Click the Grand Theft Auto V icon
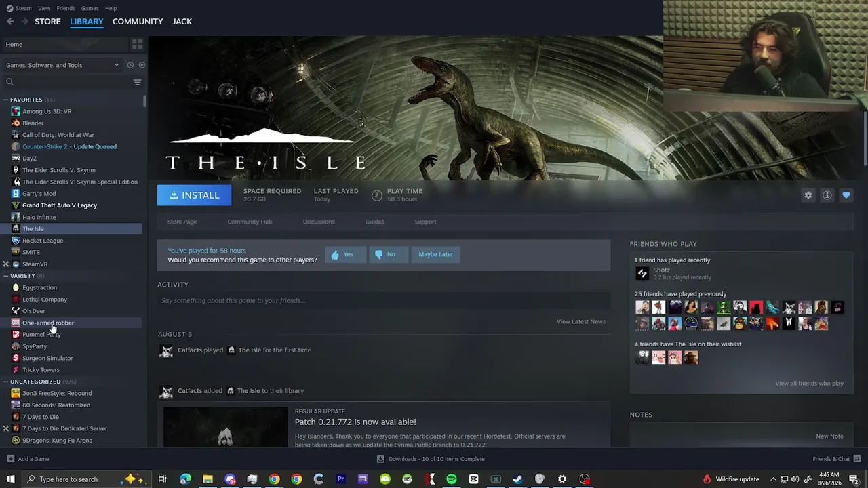Screen dimensions: 868x488 (16, 205)
